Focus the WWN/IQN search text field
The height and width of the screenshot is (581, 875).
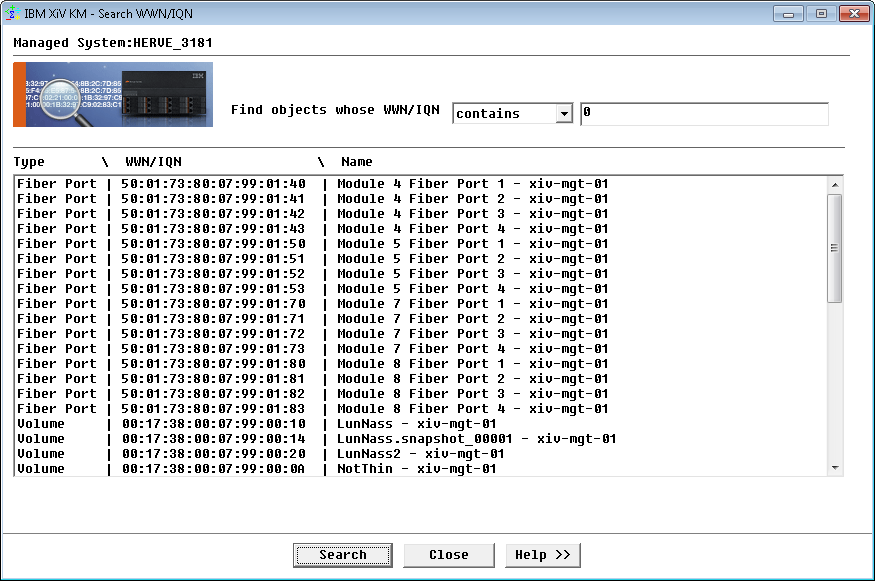tap(704, 113)
